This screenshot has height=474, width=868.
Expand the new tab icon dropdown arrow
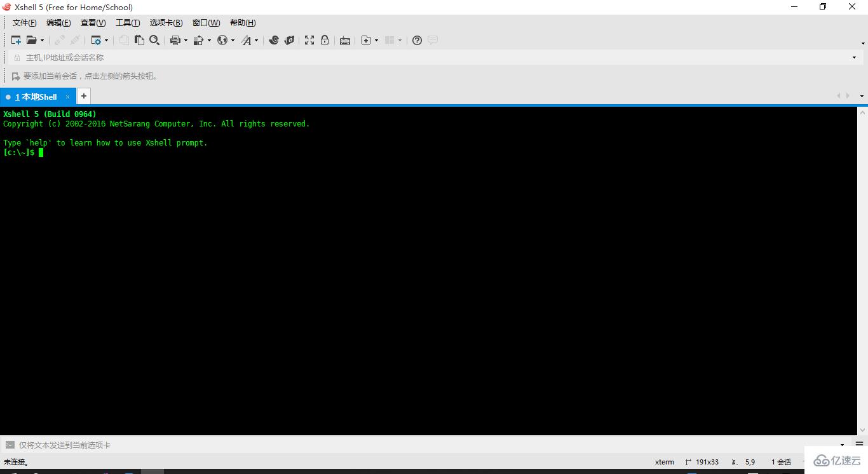point(376,40)
